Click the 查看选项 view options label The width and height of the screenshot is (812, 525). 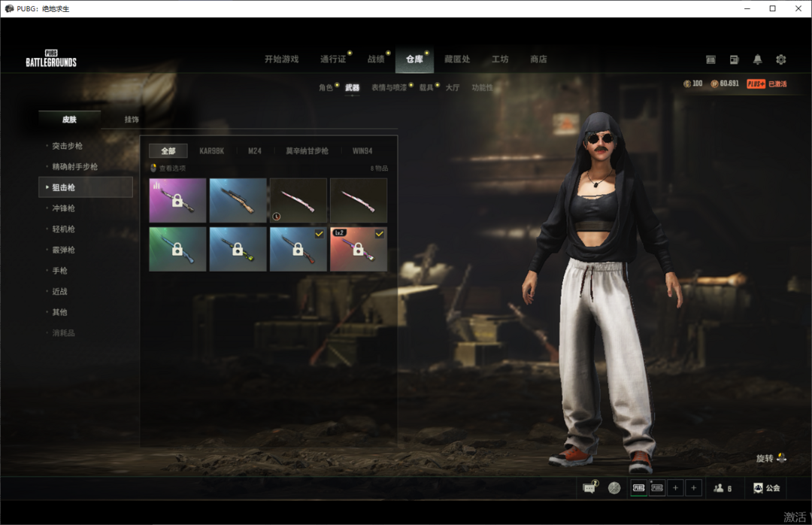172,168
